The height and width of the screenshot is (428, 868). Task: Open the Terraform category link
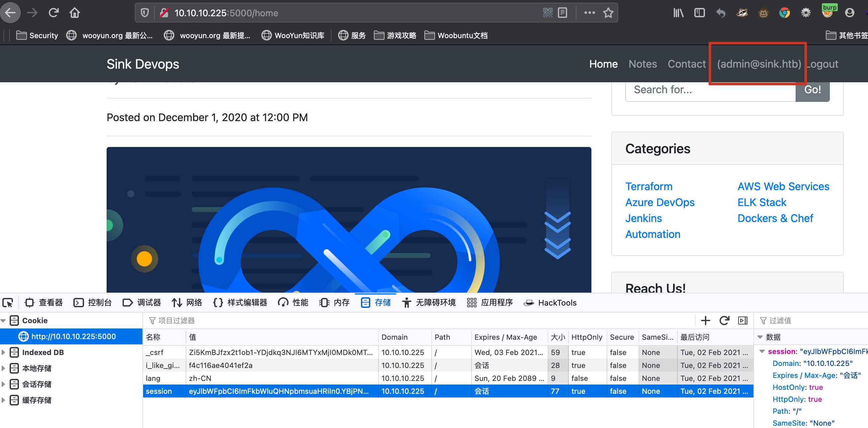pos(649,186)
